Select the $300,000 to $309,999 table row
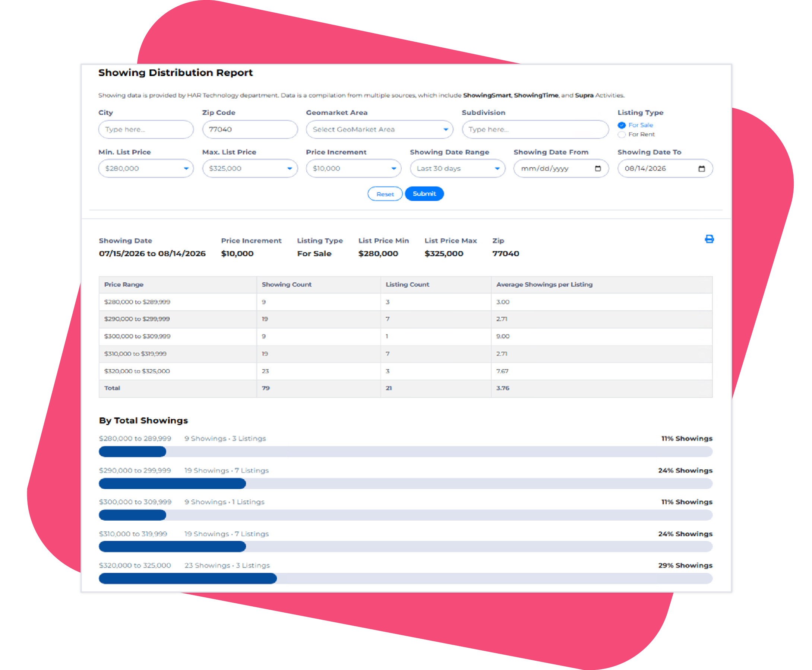The height and width of the screenshot is (670, 812). pyautogui.click(x=405, y=336)
